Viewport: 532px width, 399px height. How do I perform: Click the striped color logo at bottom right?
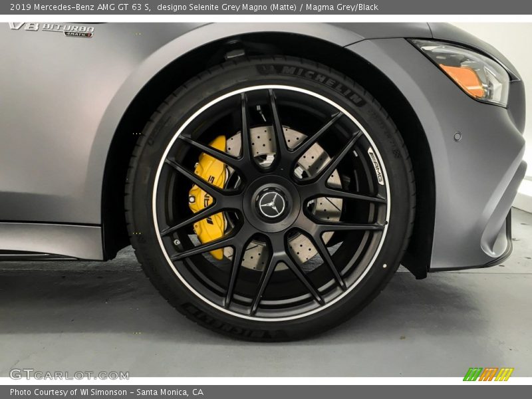(x=488, y=374)
